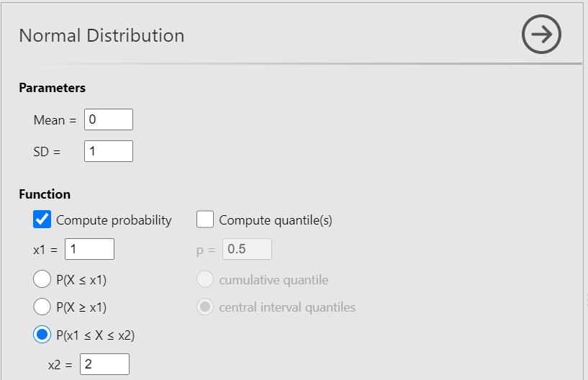This screenshot has height=380, width=588.
Task: Click the p value input box
Action: [x=247, y=249]
